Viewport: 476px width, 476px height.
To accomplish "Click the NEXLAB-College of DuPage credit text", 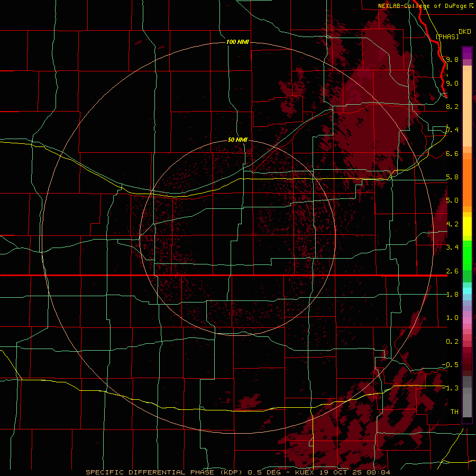I will (423, 6).
